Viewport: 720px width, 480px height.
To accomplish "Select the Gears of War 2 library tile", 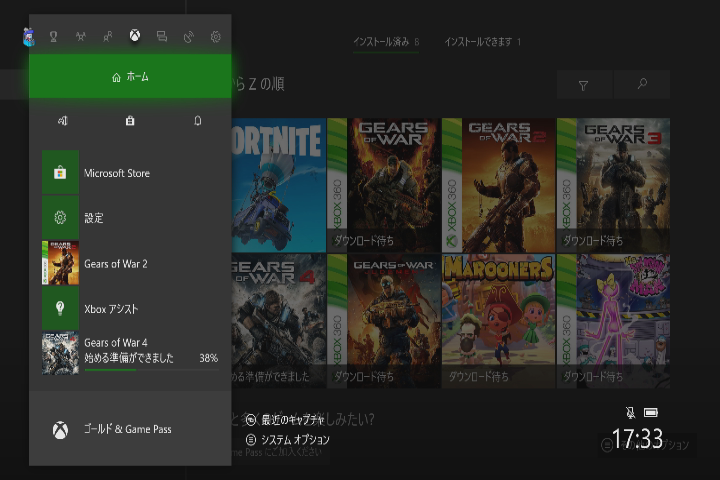I will click(498, 185).
